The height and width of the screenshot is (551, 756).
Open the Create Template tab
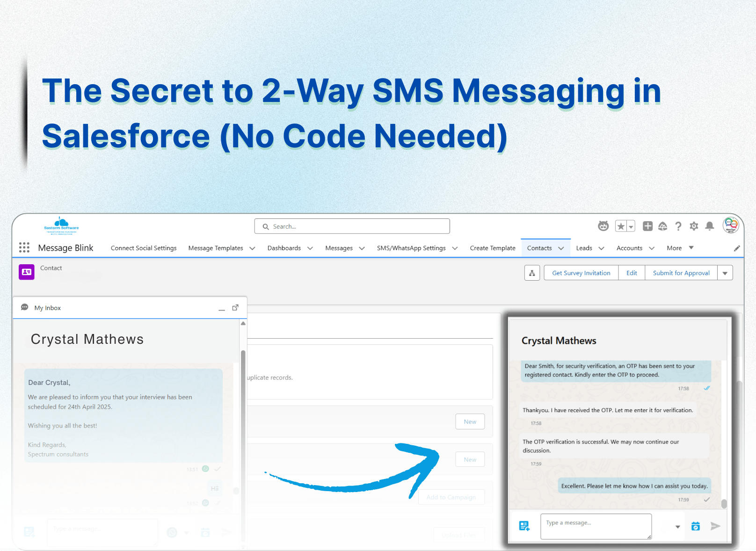[493, 248]
